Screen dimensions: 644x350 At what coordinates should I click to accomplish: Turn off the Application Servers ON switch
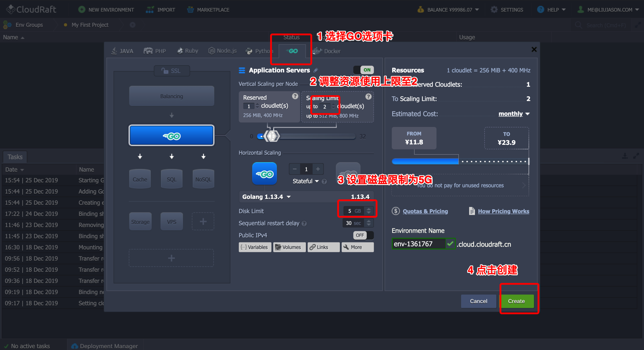click(x=364, y=70)
